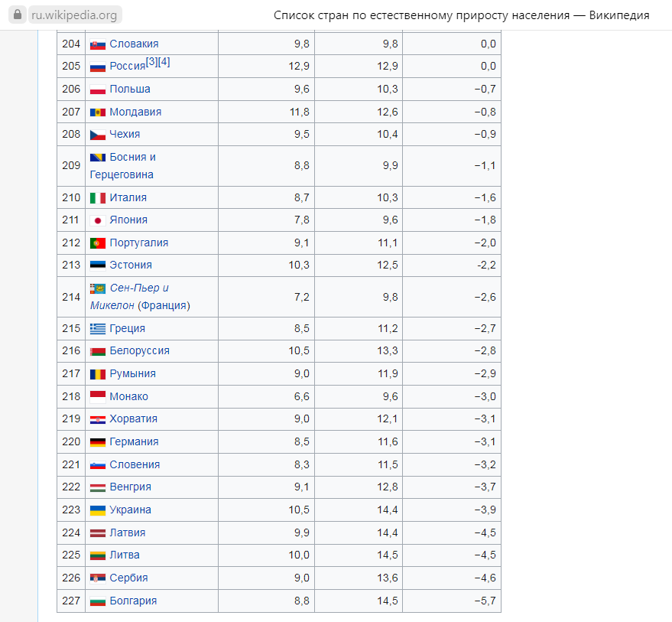This screenshot has width=672, height=622.
Task: Click the Belarus flag icon
Action: point(98,351)
